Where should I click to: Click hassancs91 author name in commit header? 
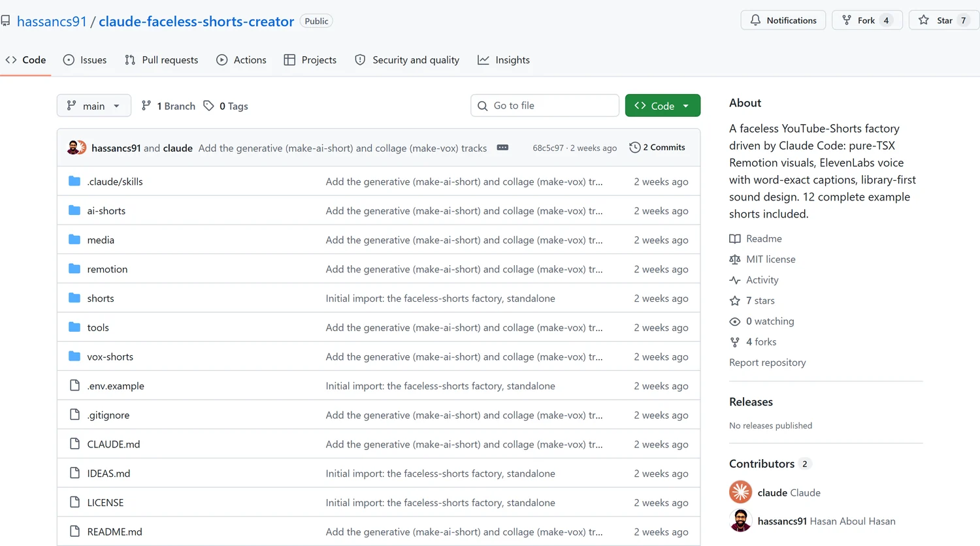point(116,148)
